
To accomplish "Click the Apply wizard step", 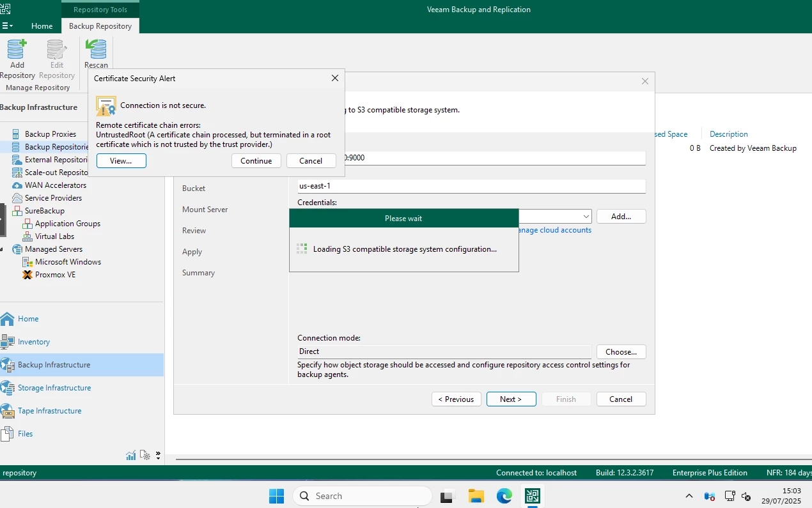I will coord(192,252).
